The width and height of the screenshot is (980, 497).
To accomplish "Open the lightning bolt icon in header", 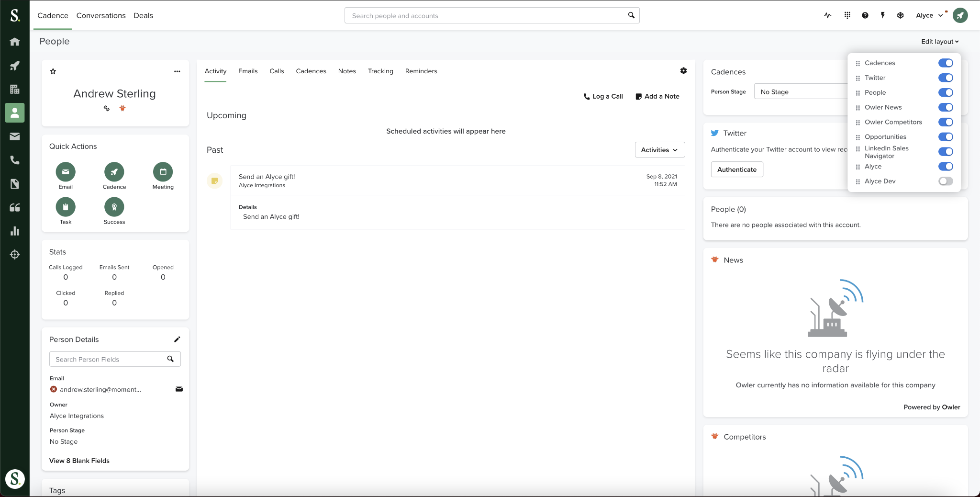I will tap(883, 15).
